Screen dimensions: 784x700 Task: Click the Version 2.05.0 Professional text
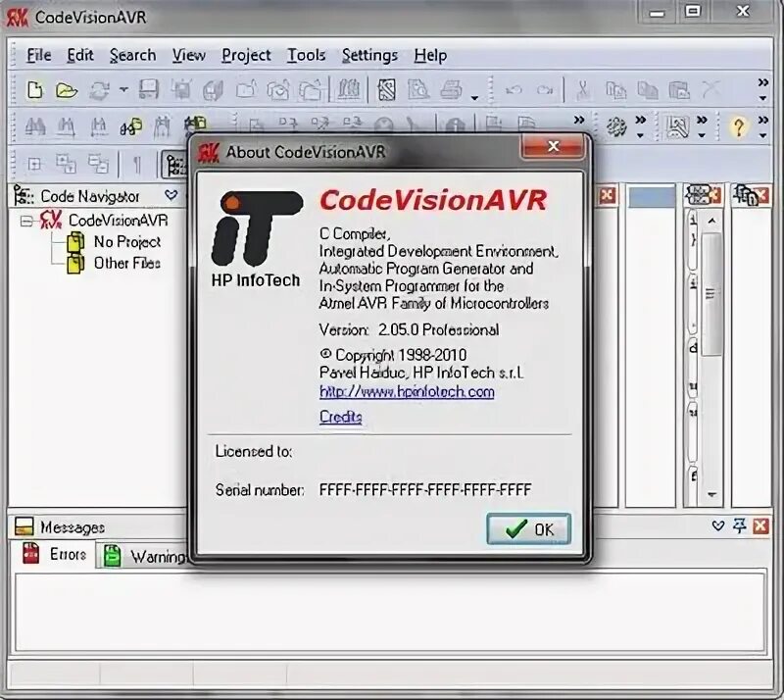[x=409, y=330]
